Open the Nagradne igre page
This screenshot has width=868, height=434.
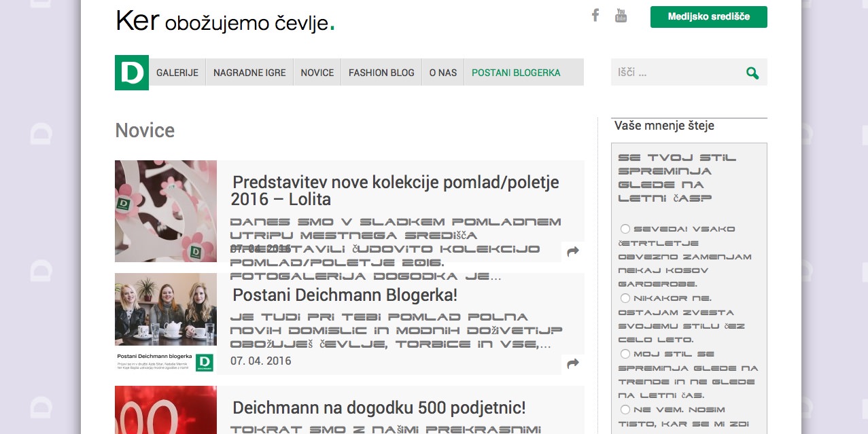point(249,72)
